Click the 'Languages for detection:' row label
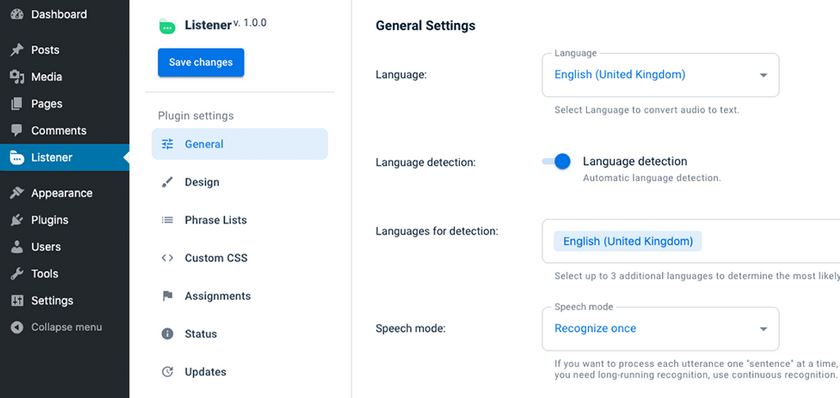The image size is (840, 398). (x=437, y=231)
